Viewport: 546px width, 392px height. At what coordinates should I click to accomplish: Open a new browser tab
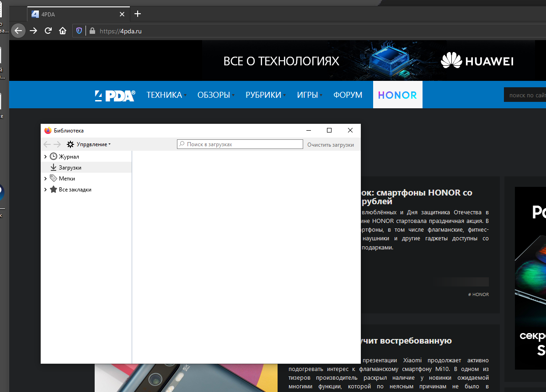point(138,14)
